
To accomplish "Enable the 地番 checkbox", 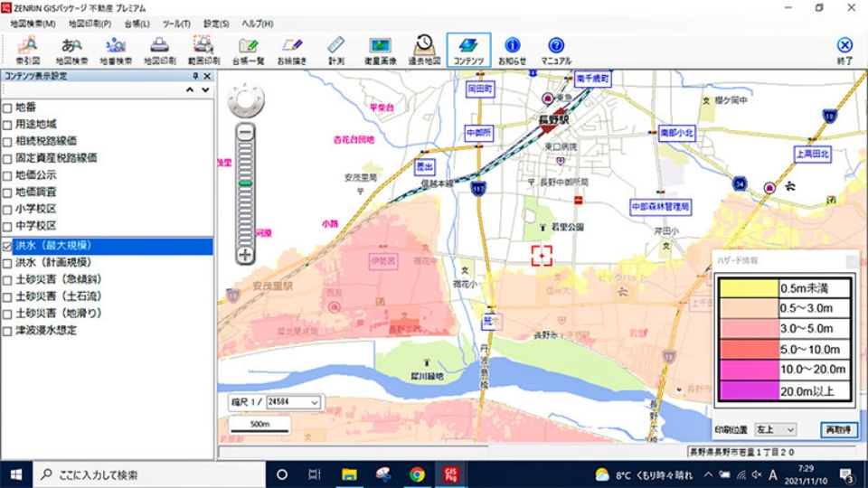I will pyautogui.click(x=7, y=108).
